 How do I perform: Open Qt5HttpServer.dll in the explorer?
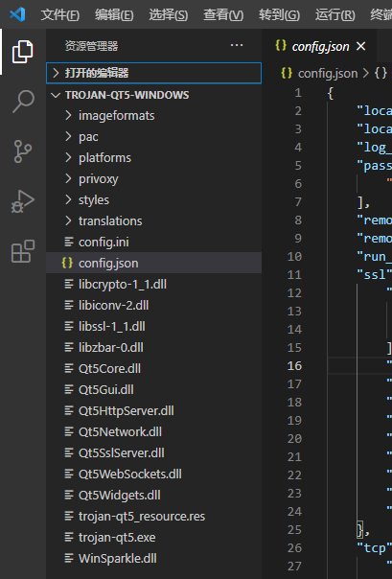click(x=154, y=410)
